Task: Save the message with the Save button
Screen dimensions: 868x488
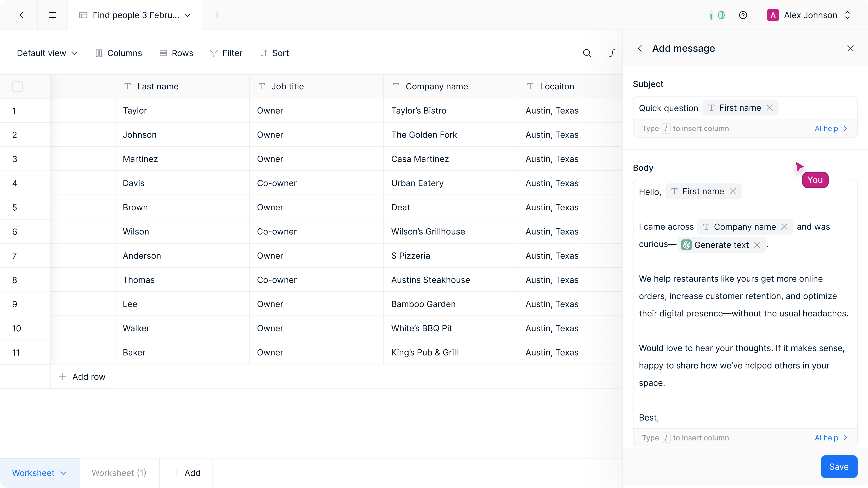Action: click(839, 467)
